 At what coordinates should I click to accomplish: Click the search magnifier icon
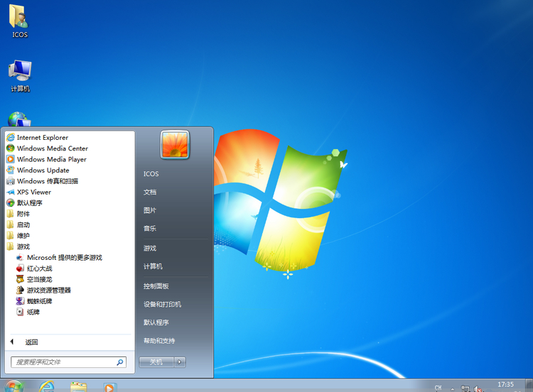[x=120, y=362]
